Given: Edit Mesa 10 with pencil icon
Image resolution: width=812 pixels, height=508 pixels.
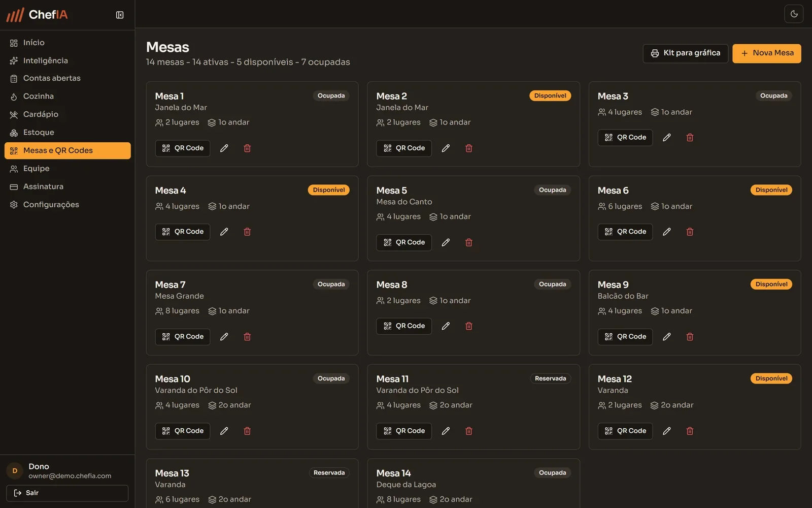Looking at the screenshot, I should [x=224, y=431].
